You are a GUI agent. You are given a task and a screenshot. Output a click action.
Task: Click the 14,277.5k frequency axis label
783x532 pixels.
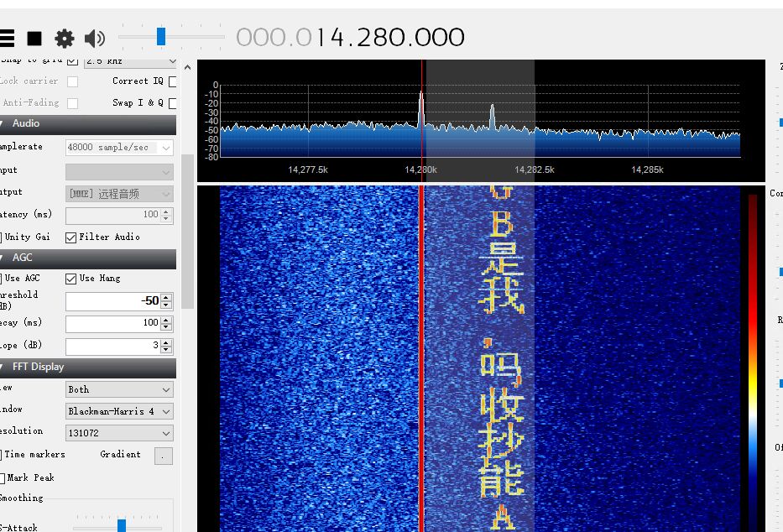pos(308,170)
